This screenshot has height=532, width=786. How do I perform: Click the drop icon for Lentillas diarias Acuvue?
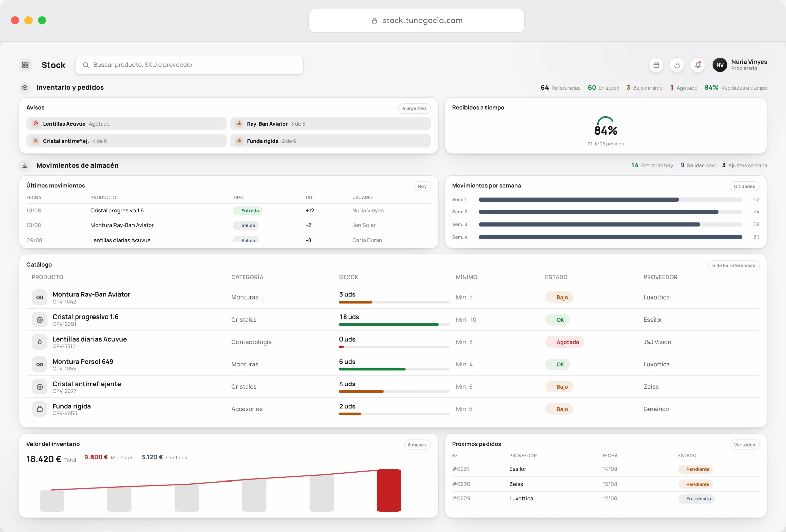pos(40,342)
